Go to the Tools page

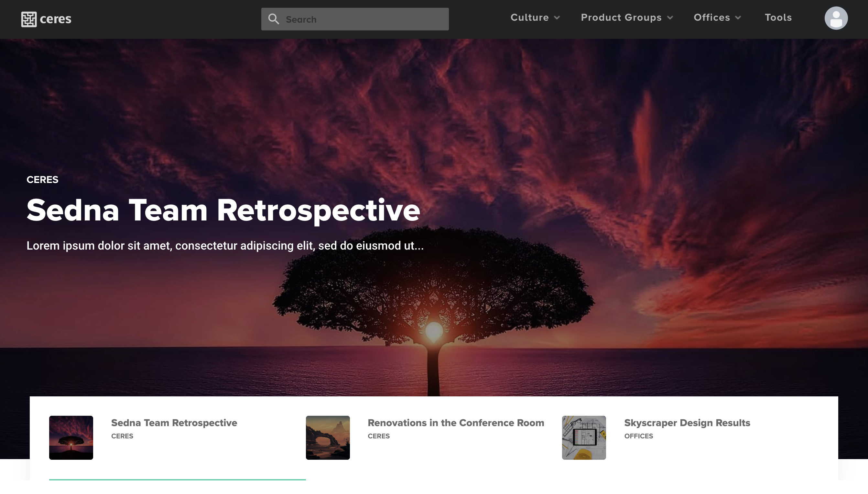click(x=778, y=17)
